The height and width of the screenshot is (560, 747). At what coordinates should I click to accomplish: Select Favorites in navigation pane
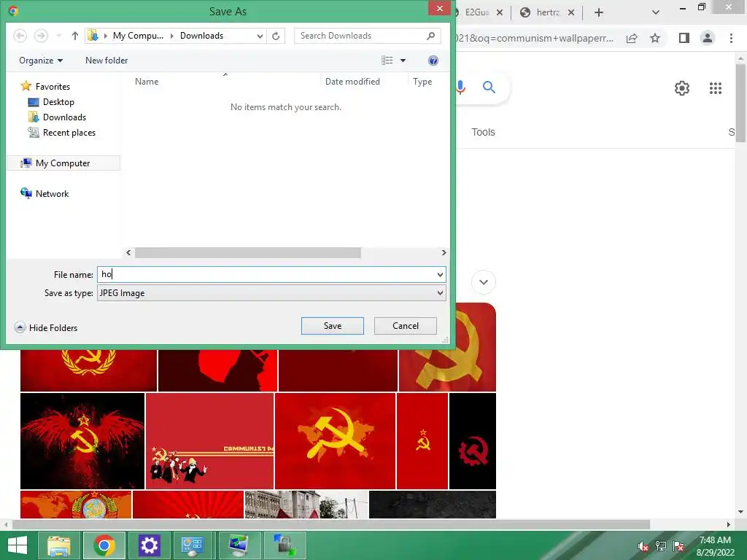coord(53,87)
